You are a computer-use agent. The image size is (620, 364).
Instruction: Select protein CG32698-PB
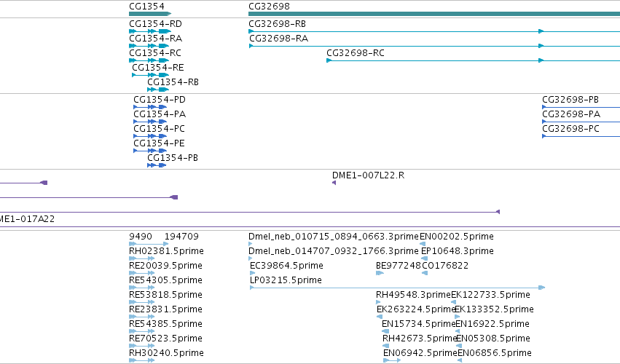[570, 100]
